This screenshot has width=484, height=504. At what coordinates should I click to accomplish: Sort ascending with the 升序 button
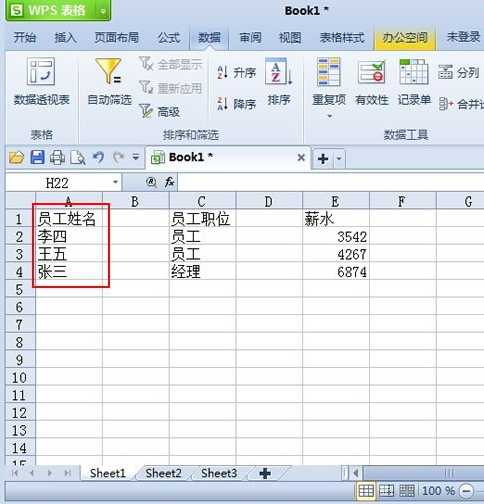click(x=236, y=72)
